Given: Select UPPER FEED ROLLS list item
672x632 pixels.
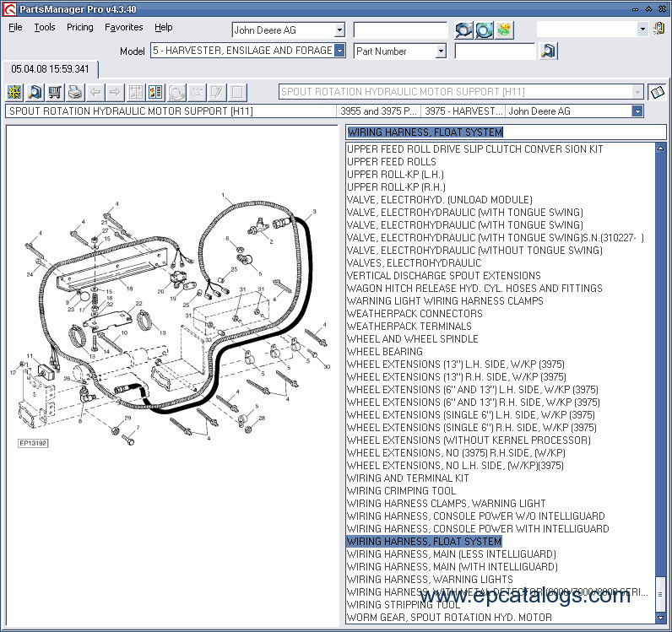Looking at the screenshot, I should pyautogui.click(x=392, y=162).
